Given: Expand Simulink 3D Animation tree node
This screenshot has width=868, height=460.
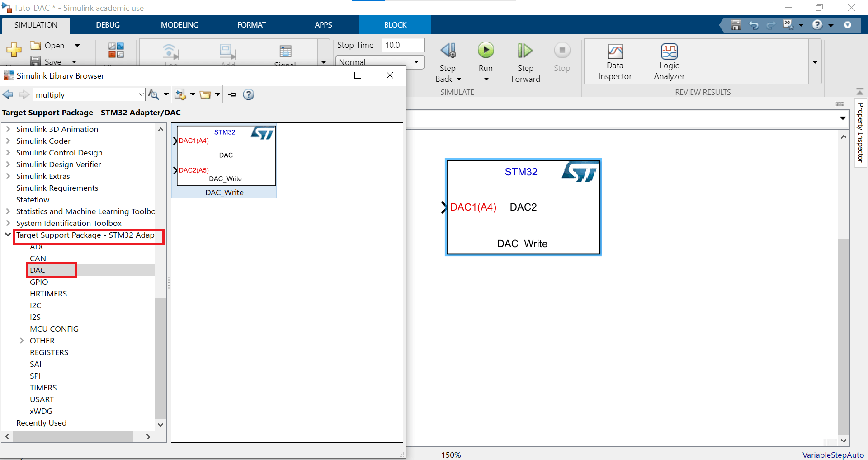Looking at the screenshot, I should click(8, 129).
